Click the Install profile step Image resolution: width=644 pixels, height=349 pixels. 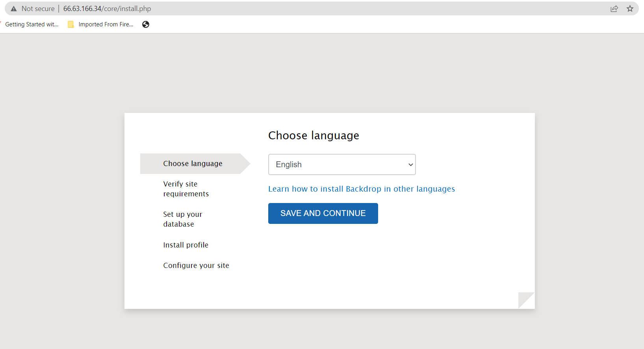click(186, 245)
